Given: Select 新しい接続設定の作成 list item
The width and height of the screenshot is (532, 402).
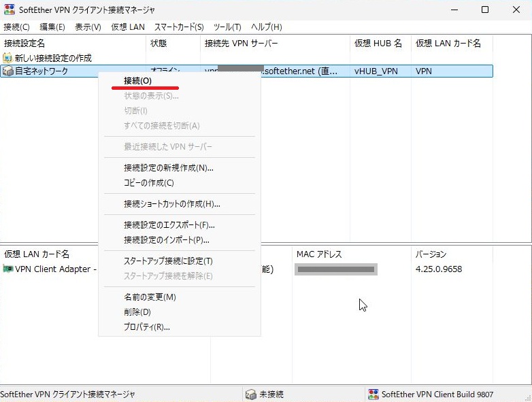Looking at the screenshot, I should tap(53, 58).
